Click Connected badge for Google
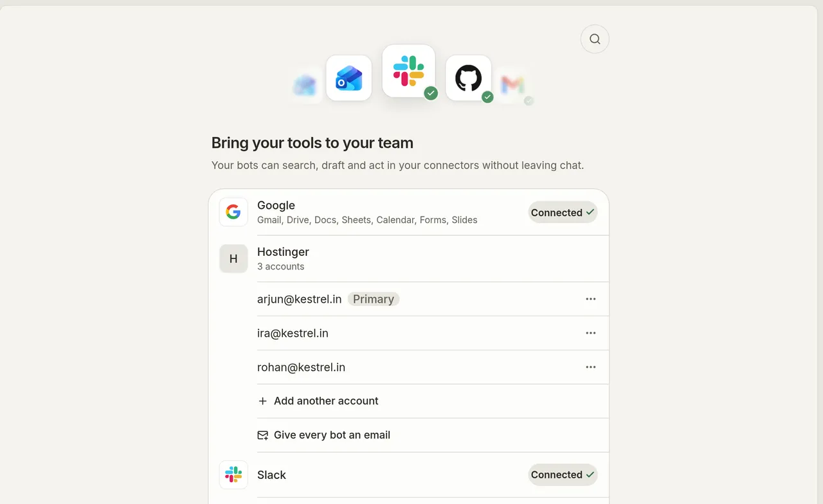The height and width of the screenshot is (504, 823). tap(563, 212)
